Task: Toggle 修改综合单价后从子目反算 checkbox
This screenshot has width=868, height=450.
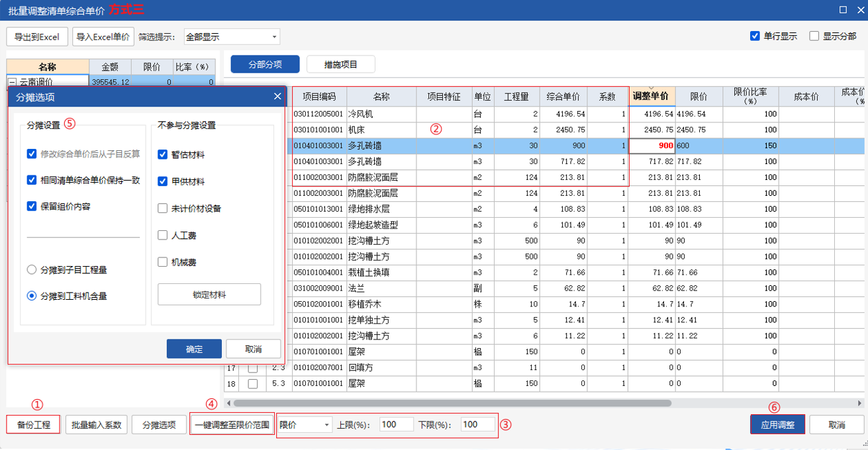Action: pyautogui.click(x=32, y=154)
